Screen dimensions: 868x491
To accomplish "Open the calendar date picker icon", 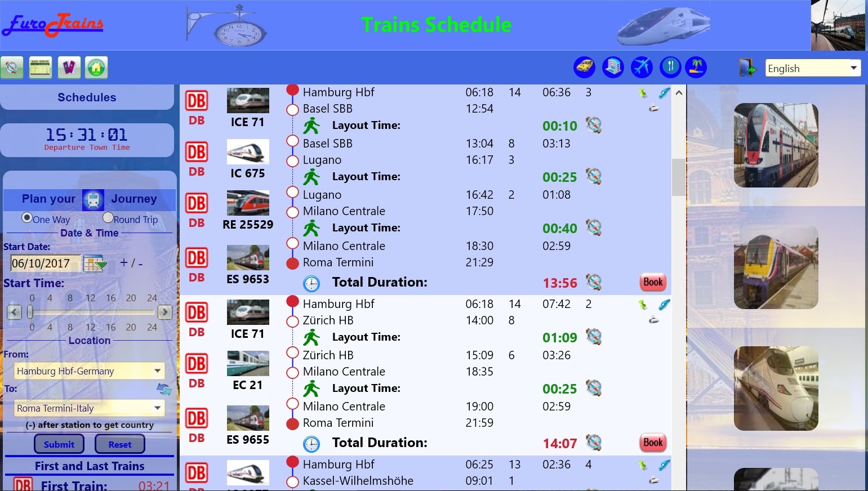I will click(x=94, y=264).
